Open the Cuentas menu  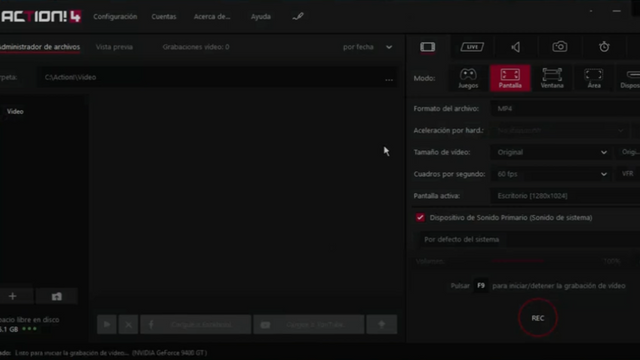point(164,17)
